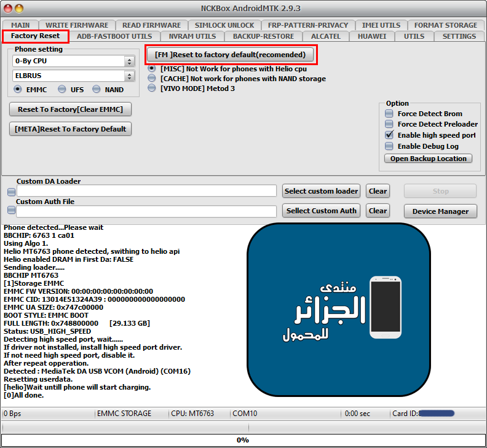Open the 0-By CPU dropdown
The width and height of the screenshot is (487, 448).
[x=74, y=61]
